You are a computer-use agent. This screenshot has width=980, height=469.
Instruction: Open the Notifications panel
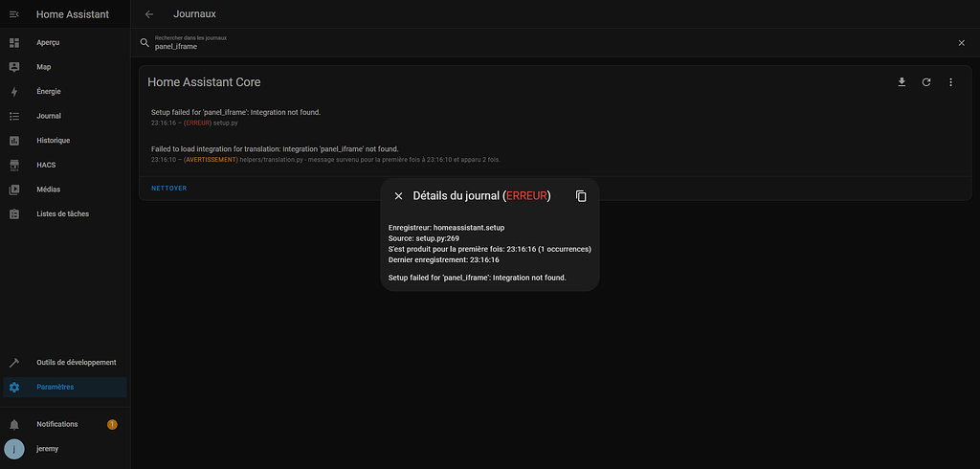(x=57, y=424)
